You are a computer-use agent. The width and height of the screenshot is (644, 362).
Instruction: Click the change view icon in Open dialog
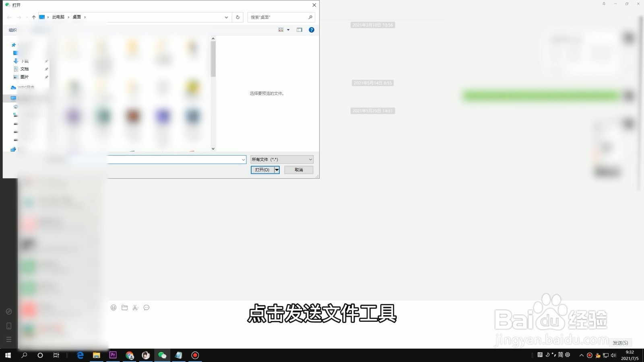(281, 30)
